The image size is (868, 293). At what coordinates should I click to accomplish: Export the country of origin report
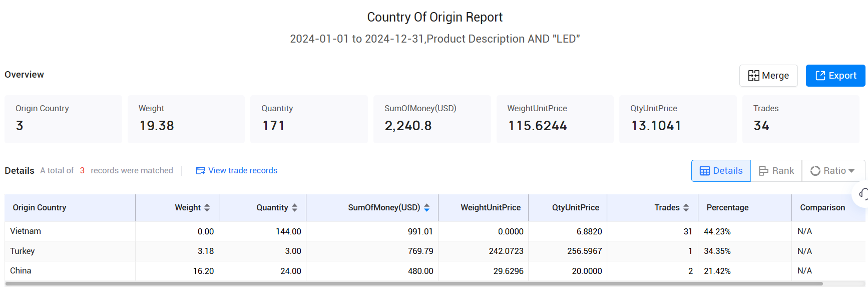pyautogui.click(x=835, y=76)
